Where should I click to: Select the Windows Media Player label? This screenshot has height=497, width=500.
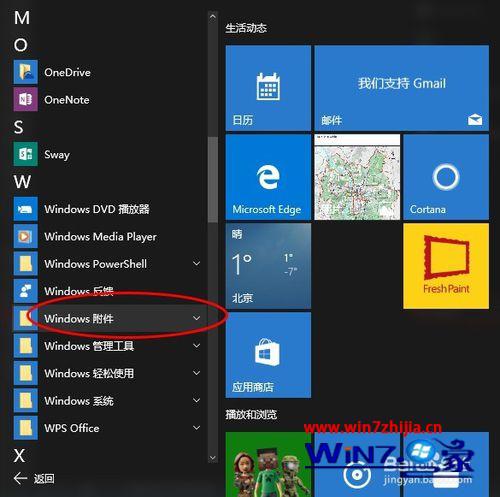point(100,236)
